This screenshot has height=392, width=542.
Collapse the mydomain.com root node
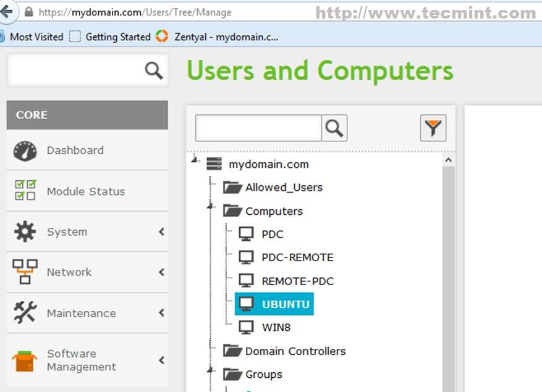pyautogui.click(x=196, y=159)
